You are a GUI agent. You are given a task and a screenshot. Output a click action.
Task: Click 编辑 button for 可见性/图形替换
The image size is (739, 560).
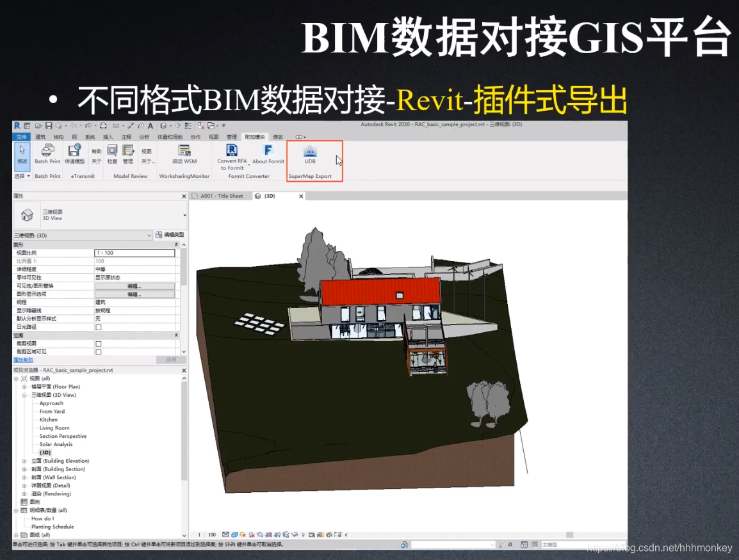click(x=134, y=286)
